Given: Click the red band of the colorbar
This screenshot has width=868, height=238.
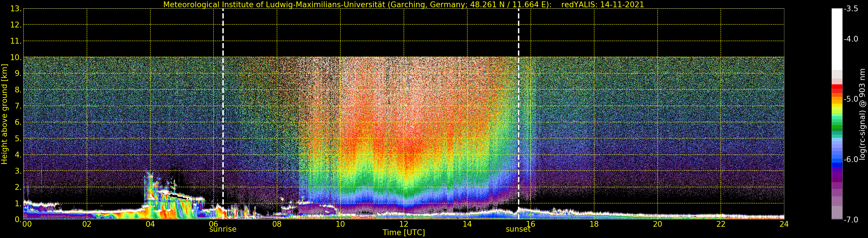Looking at the screenshot, I should (837, 88).
